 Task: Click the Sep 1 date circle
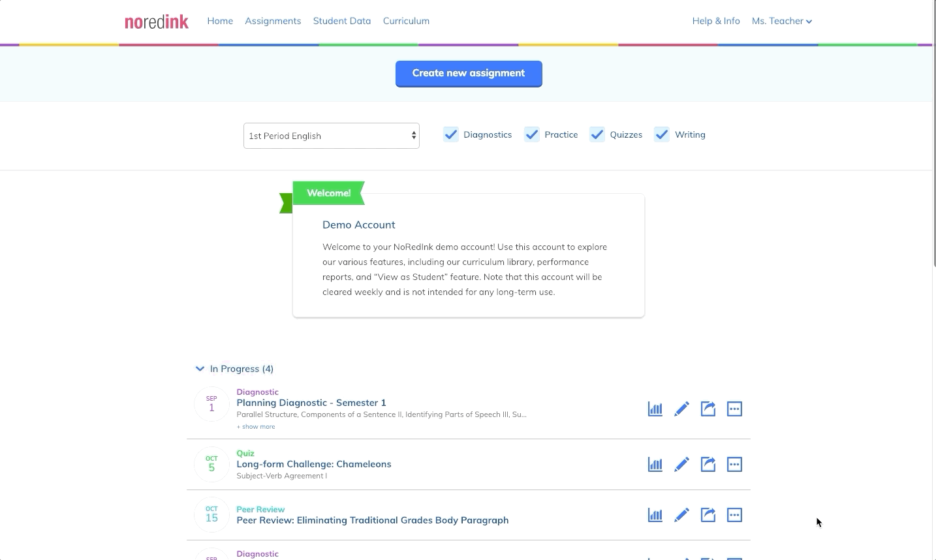(x=211, y=404)
